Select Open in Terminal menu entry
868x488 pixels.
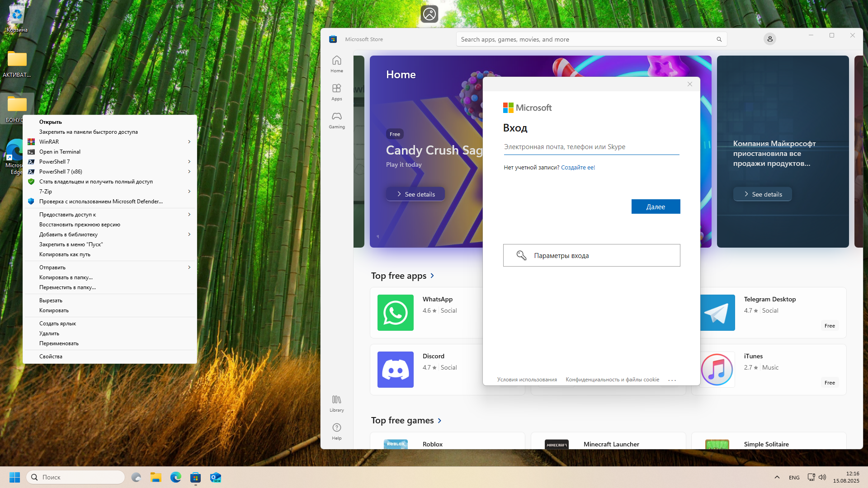[109, 152]
